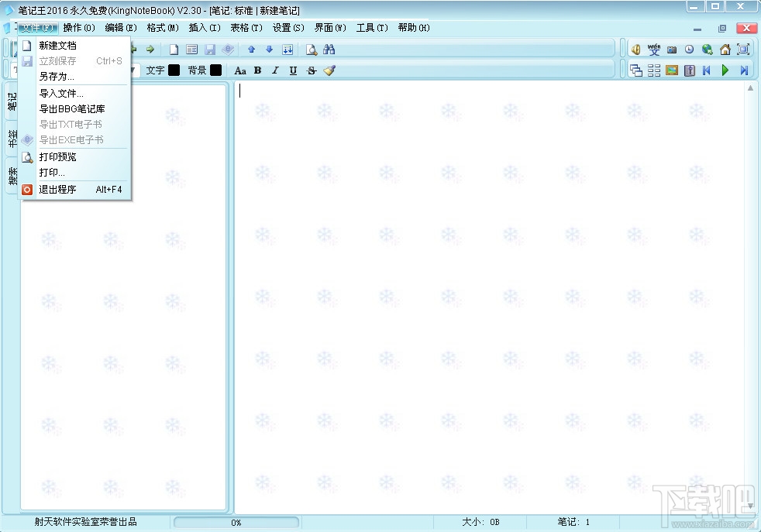This screenshot has height=532, width=761.
Task: Click the floppy disk save toolbar icon
Action: point(210,50)
